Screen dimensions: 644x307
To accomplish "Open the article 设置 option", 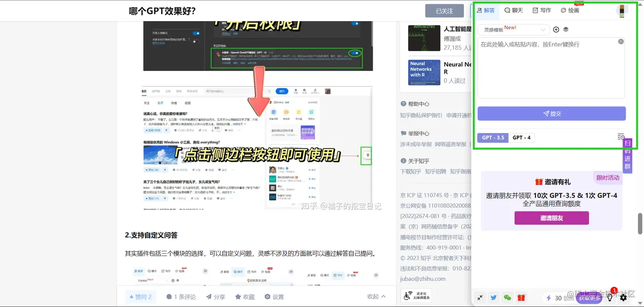I will [x=274, y=297].
